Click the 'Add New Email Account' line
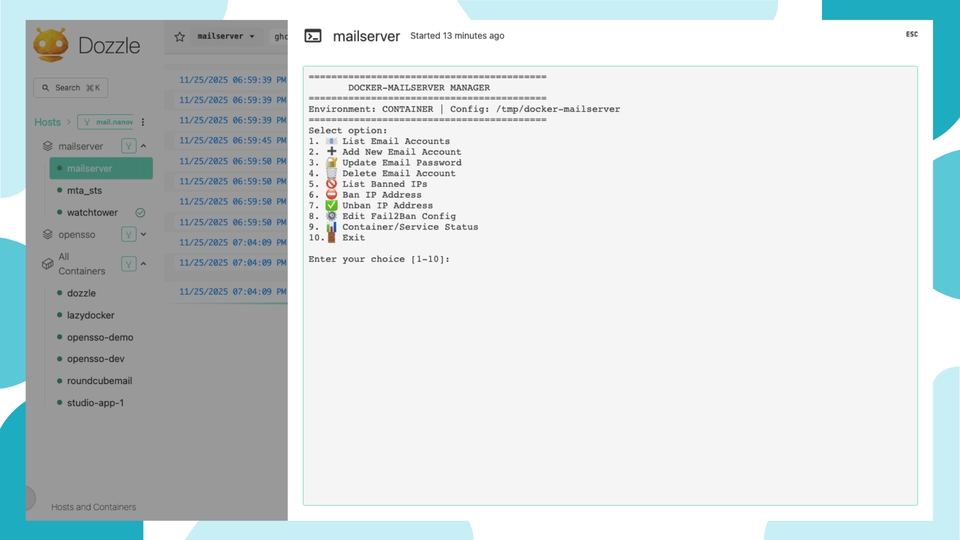The image size is (960, 540). 385,152
